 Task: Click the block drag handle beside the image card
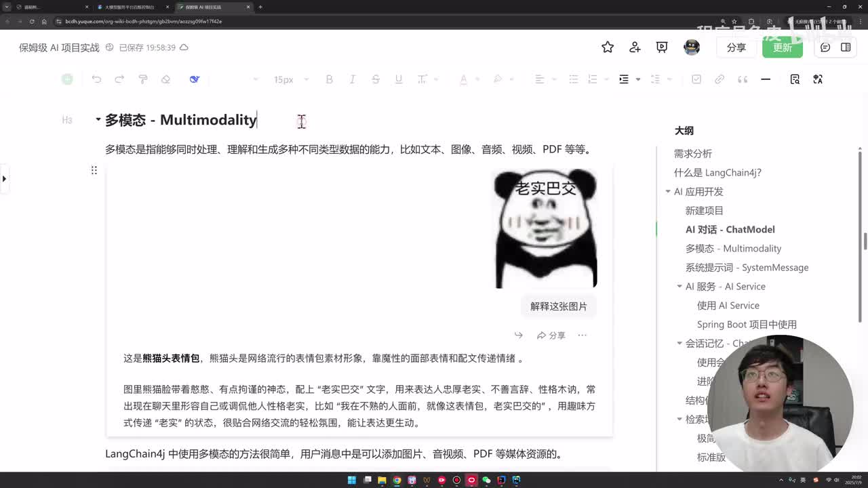[x=94, y=170]
